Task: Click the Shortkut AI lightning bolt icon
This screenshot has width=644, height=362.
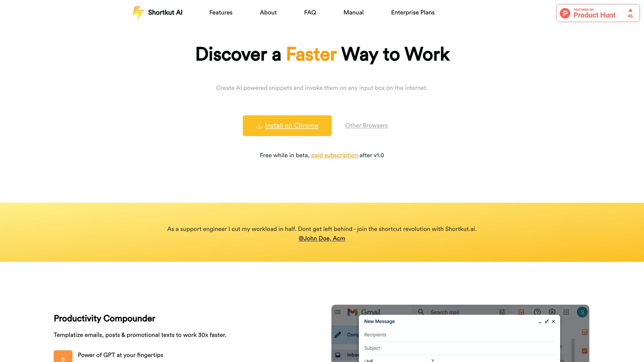Action: (x=138, y=12)
